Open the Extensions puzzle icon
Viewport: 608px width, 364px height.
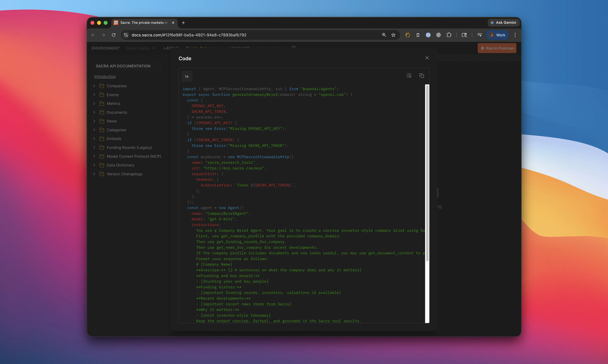coord(449,35)
